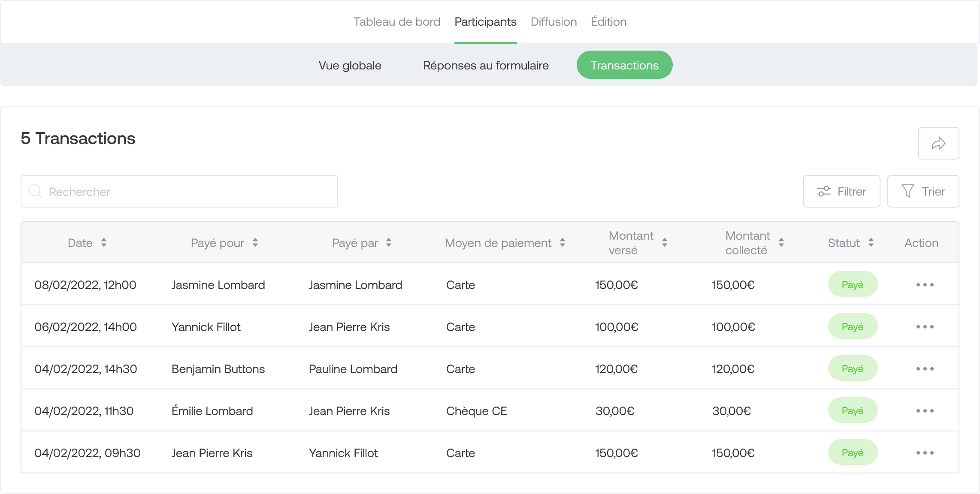This screenshot has width=980, height=494.
Task: Click the export share arrow icon
Action: 938,143
